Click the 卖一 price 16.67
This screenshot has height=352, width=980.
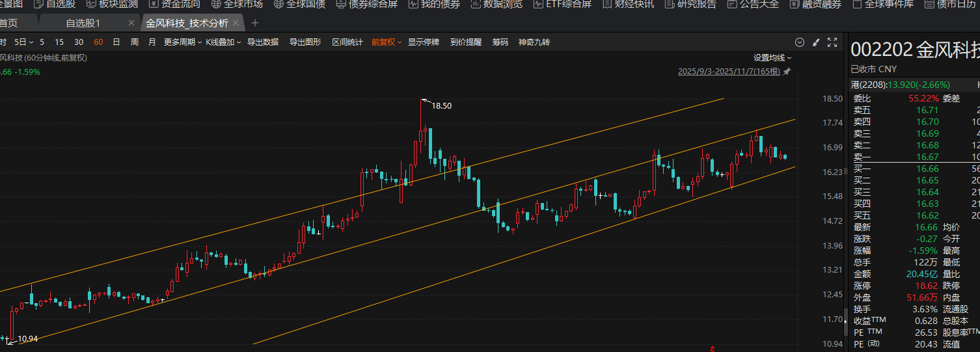(x=928, y=157)
